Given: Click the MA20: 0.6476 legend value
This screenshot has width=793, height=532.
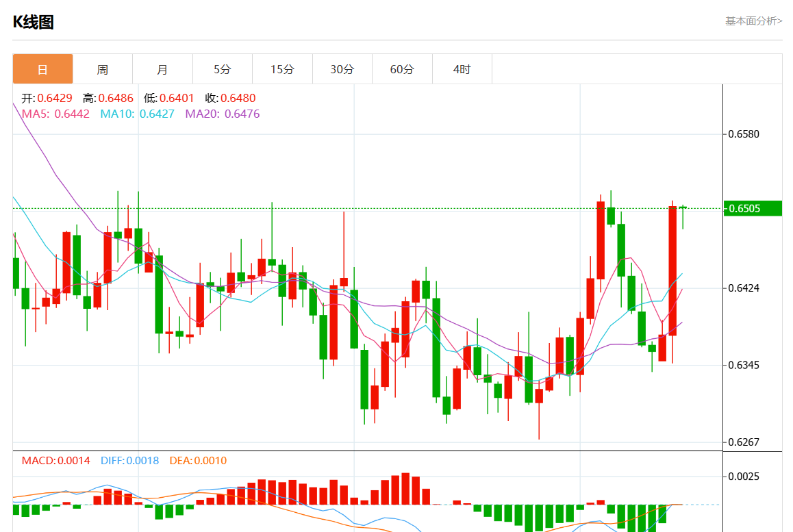Looking at the screenshot, I should (x=223, y=114).
